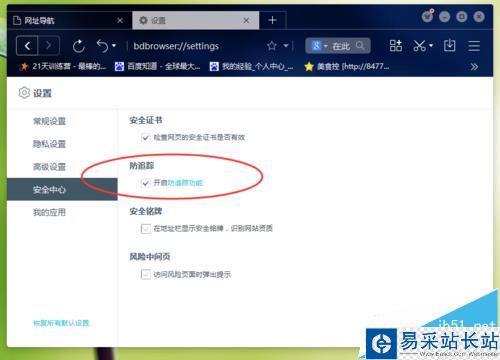The image size is (500, 360).
Task: Click the magnifier search icon
Action: tap(360, 45)
